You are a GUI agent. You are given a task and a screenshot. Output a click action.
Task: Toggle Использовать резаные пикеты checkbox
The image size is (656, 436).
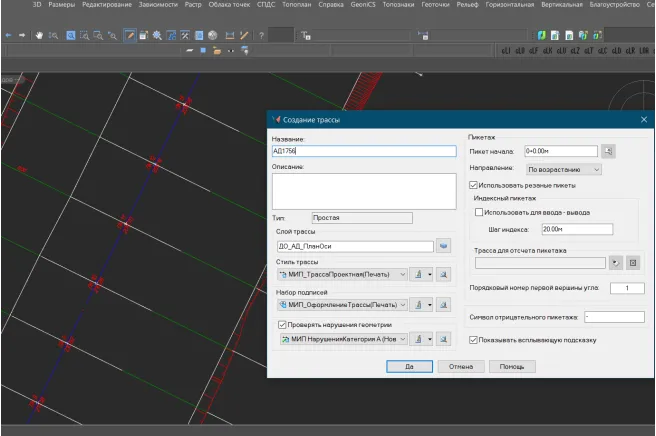click(x=474, y=185)
